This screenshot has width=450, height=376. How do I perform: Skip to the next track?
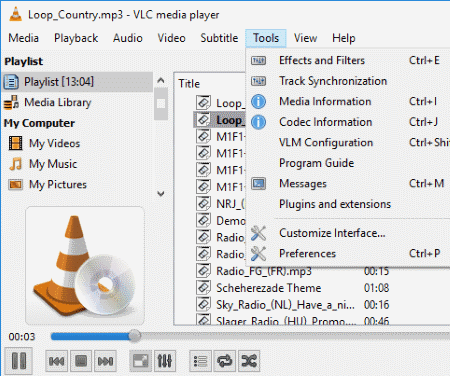[105, 361]
